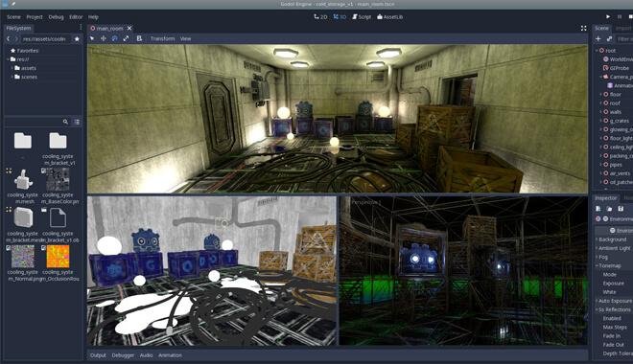Select the FileSystem dock tab
Image resolution: width=633 pixels, height=364 pixels.
[18, 28]
